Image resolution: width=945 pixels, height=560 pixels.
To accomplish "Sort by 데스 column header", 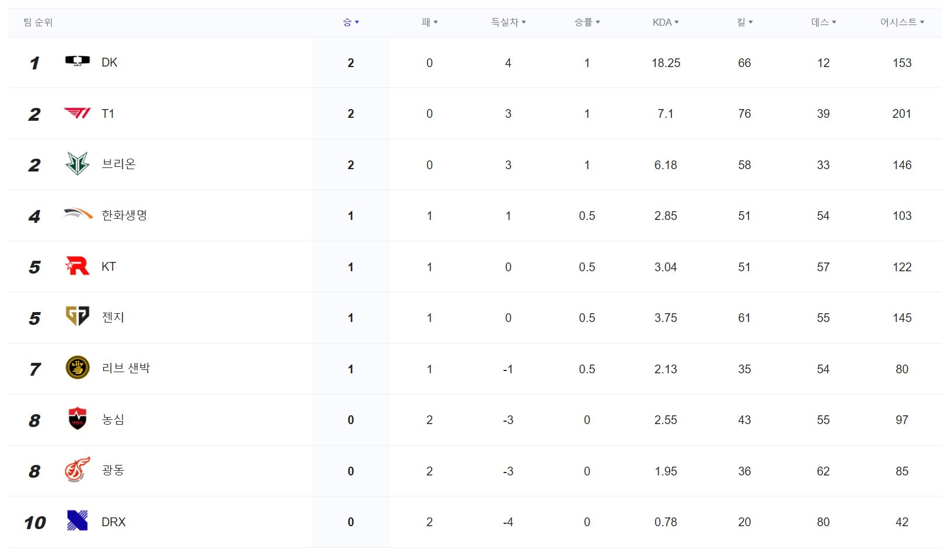I will 823,22.
